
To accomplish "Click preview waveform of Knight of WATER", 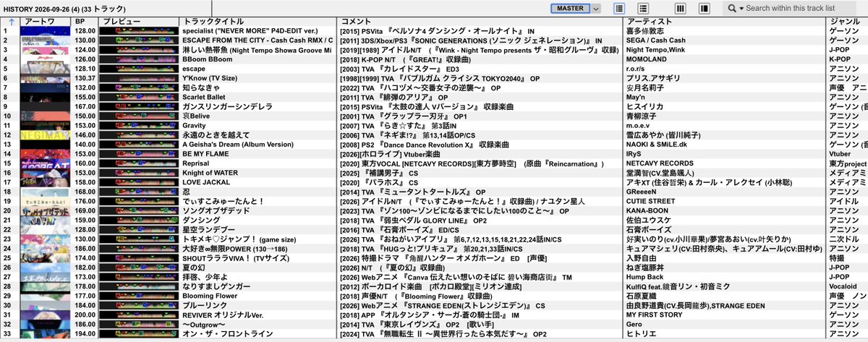I will (x=140, y=173).
